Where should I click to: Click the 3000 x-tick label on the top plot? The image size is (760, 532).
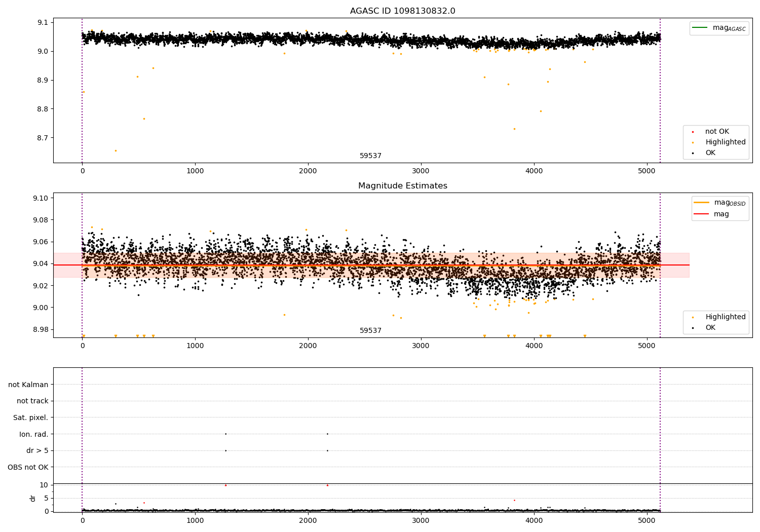(x=421, y=171)
